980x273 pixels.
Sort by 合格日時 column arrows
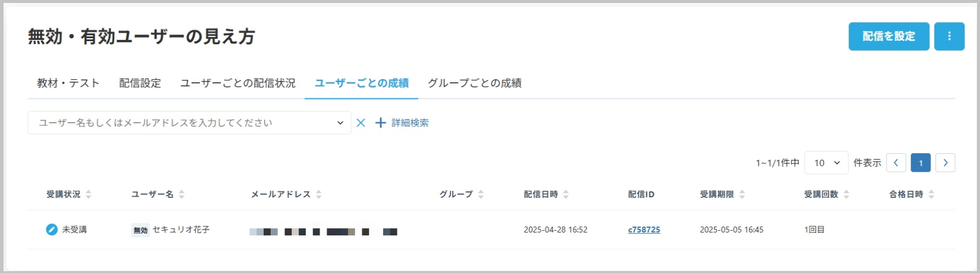coord(931,194)
